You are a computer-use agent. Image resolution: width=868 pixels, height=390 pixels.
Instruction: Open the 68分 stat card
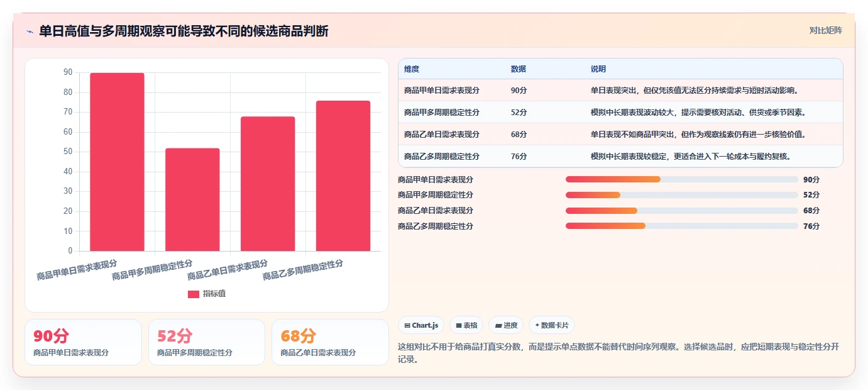point(330,342)
